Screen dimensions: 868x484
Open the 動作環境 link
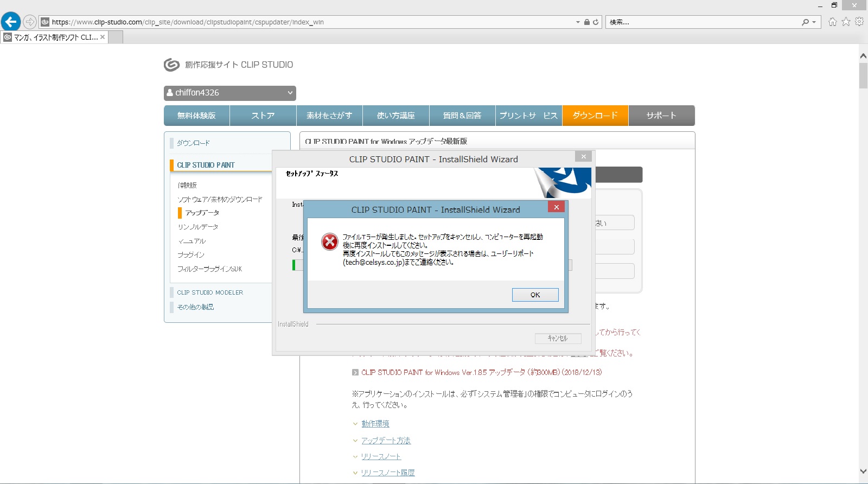pos(375,424)
